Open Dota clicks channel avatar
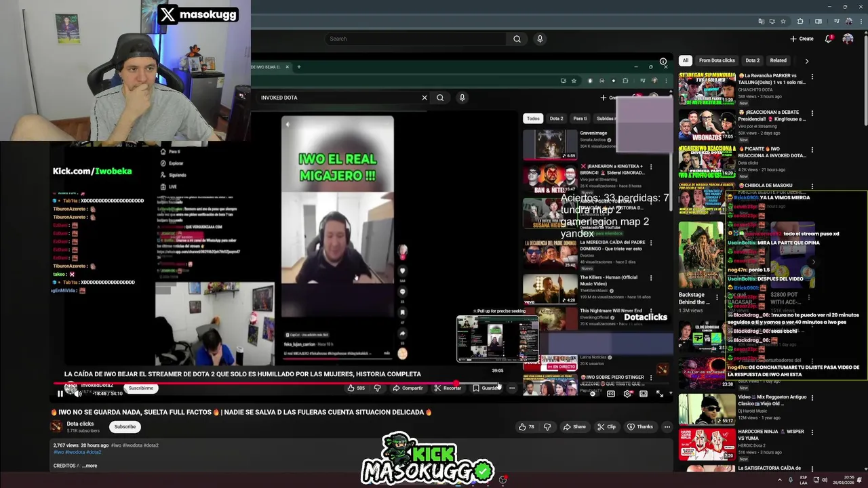This screenshot has height=488, width=868. [x=57, y=426]
